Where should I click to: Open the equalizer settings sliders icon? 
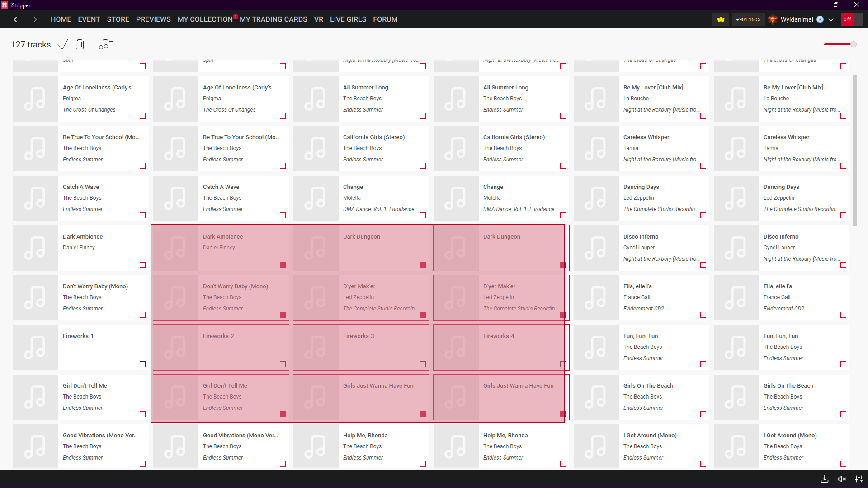[859, 479]
